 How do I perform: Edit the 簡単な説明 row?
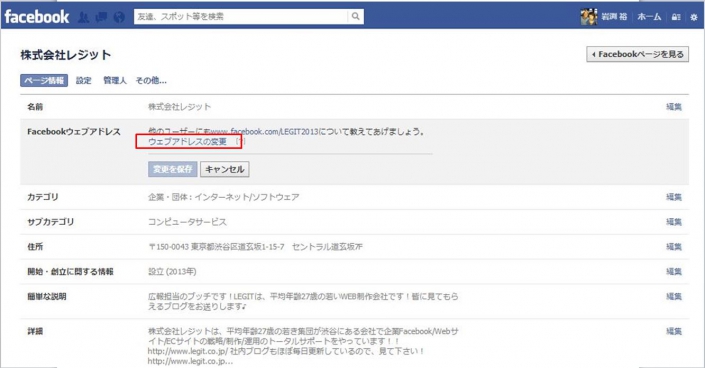coord(674,296)
